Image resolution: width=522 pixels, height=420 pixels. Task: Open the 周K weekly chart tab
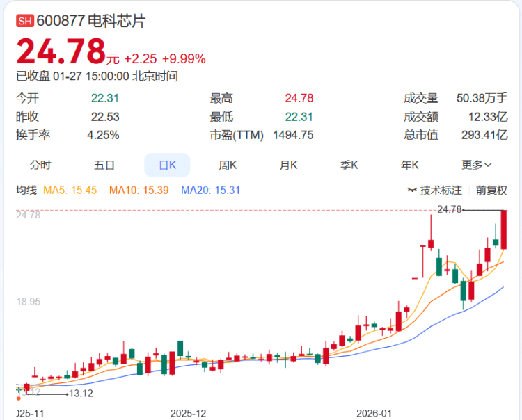pos(228,165)
